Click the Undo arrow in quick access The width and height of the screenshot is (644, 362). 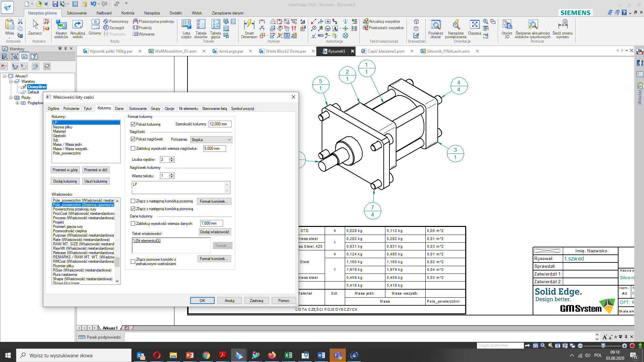[93, 4]
